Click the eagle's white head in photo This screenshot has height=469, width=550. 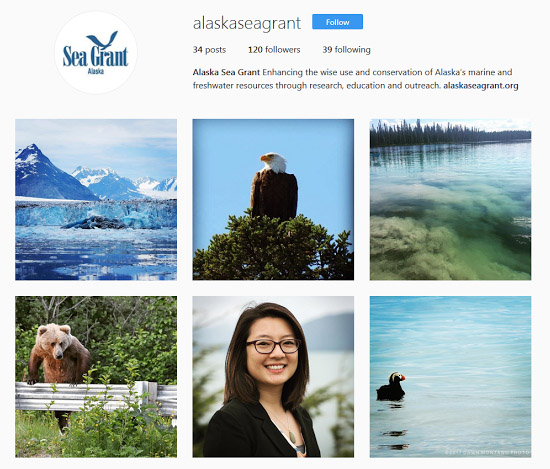pos(274,162)
